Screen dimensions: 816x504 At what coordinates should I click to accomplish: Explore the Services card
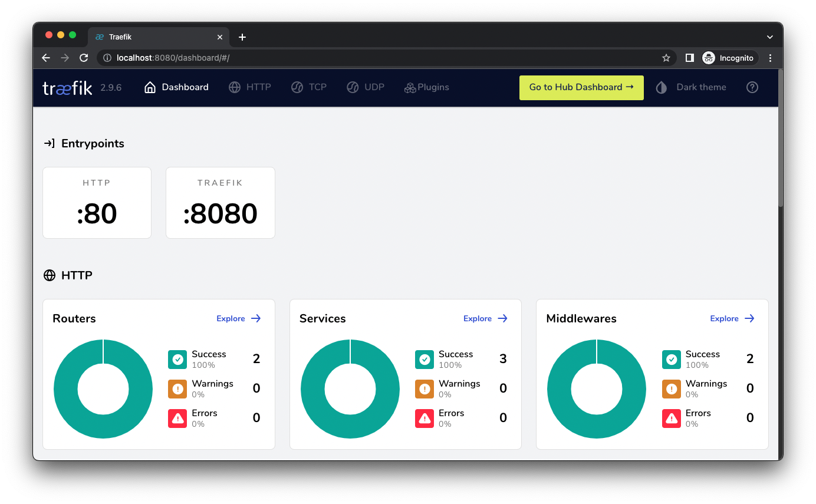[485, 318]
